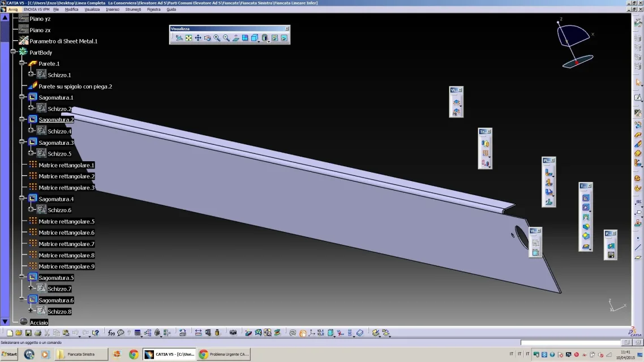Toggle Swap Visible Space icon
Screen dimensions: 644x362
284,38
